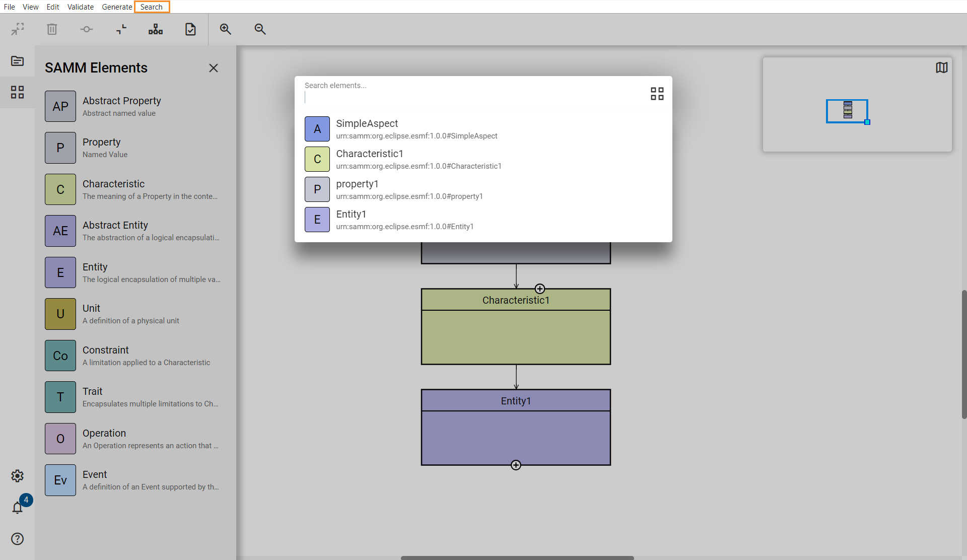Toggle the SAMM Elements sidebar grid icon
Screen dimensions: 967x560
18,92
